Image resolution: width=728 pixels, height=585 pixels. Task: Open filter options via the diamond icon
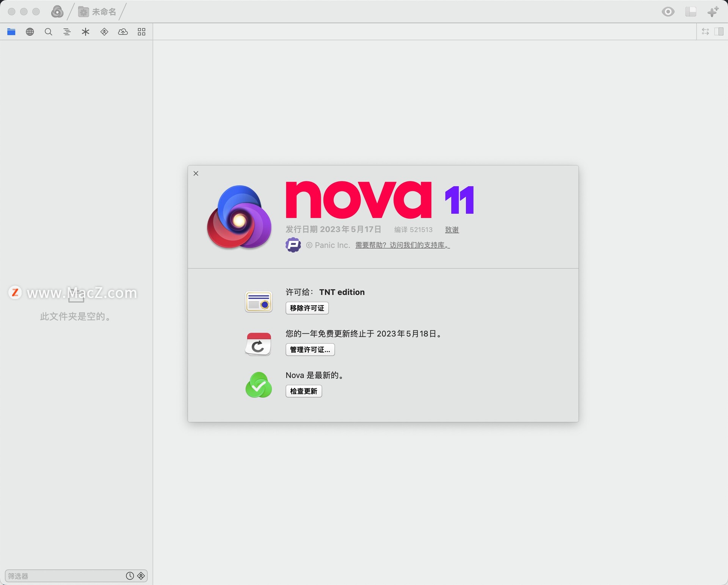point(140,576)
